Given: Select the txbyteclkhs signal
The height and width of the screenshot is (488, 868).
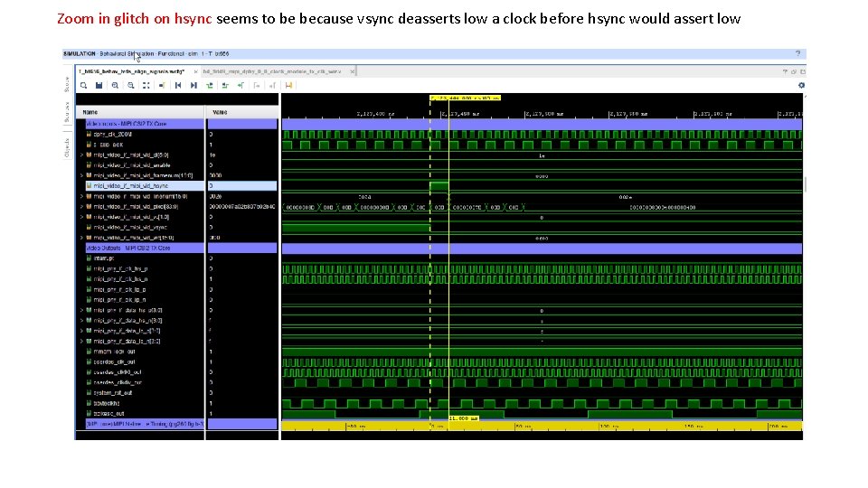Looking at the screenshot, I should [x=107, y=403].
